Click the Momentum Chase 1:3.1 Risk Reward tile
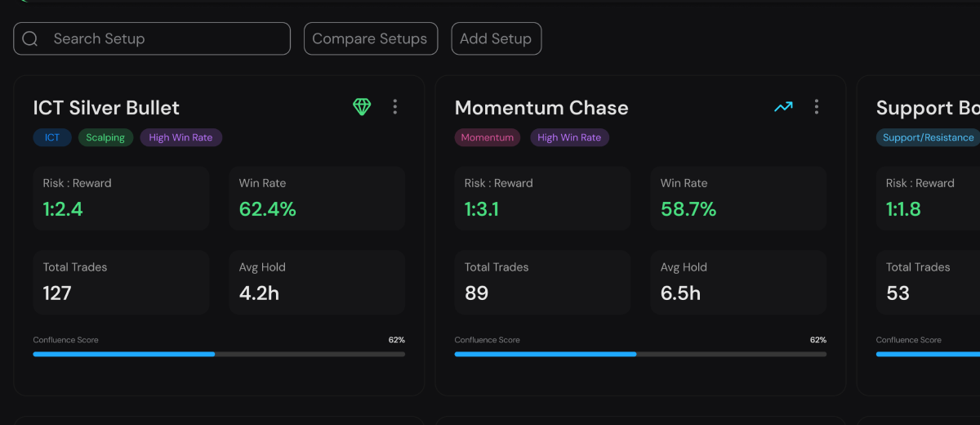 click(x=542, y=199)
